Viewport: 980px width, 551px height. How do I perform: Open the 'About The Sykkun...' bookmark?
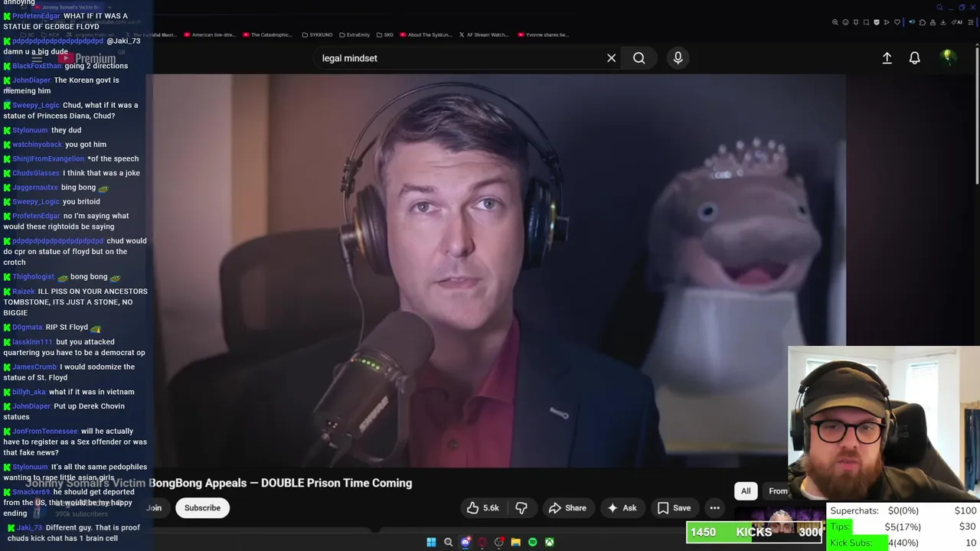pos(426,34)
